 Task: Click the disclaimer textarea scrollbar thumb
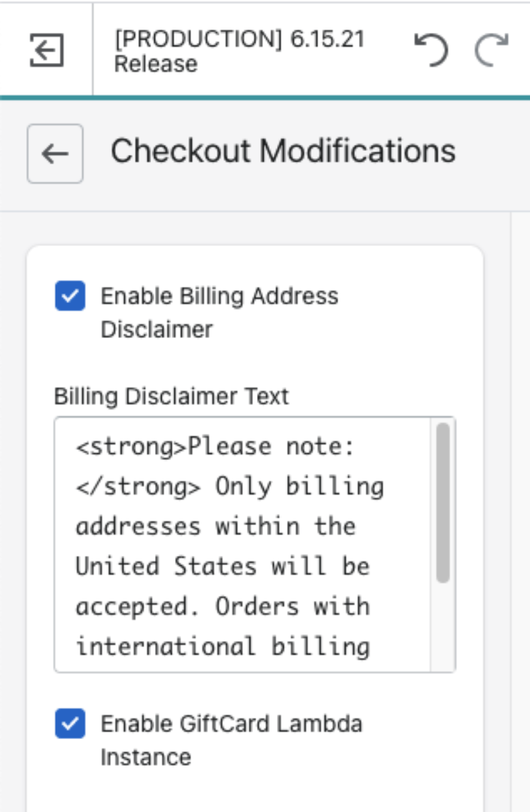coord(442,502)
